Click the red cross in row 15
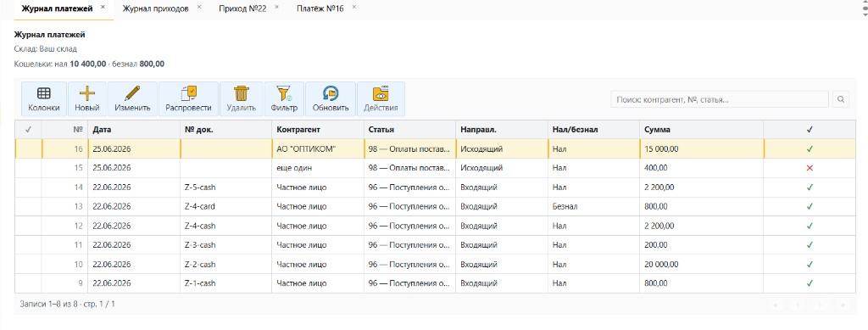This screenshot has height=330, width=868. point(810,168)
